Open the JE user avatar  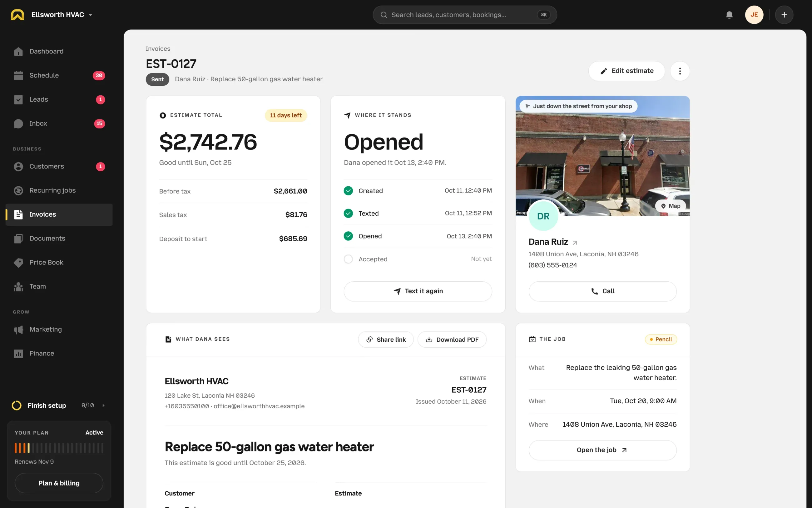point(754,15)
